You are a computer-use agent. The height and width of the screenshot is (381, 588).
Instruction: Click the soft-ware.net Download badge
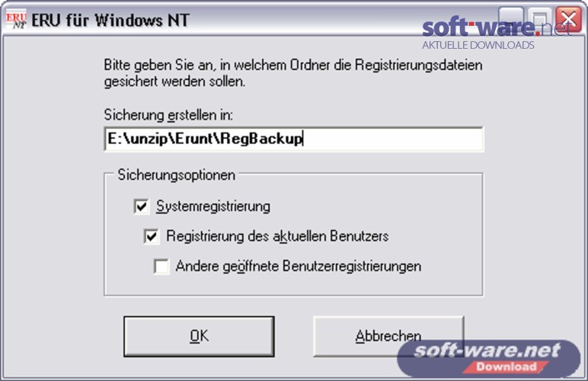pos(489,358)
